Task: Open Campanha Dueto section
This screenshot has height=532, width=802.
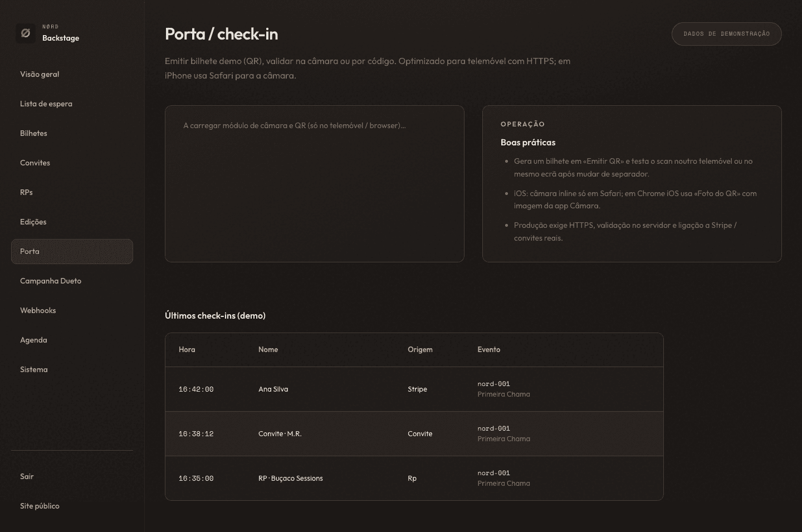Action: click(x=51, y=281)
